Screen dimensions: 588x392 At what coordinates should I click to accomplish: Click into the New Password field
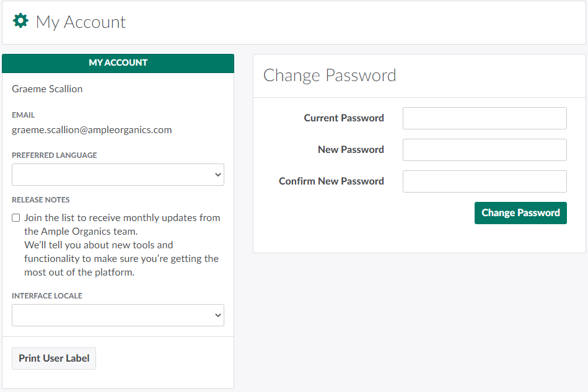click(x=485, y=150)
